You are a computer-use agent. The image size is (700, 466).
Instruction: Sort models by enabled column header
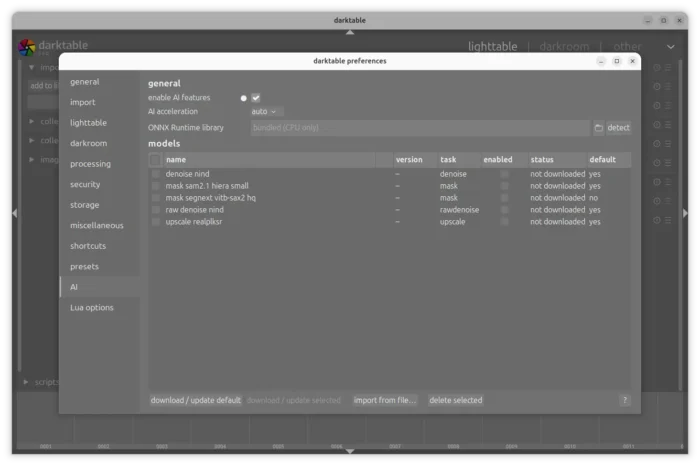[504, 160]
